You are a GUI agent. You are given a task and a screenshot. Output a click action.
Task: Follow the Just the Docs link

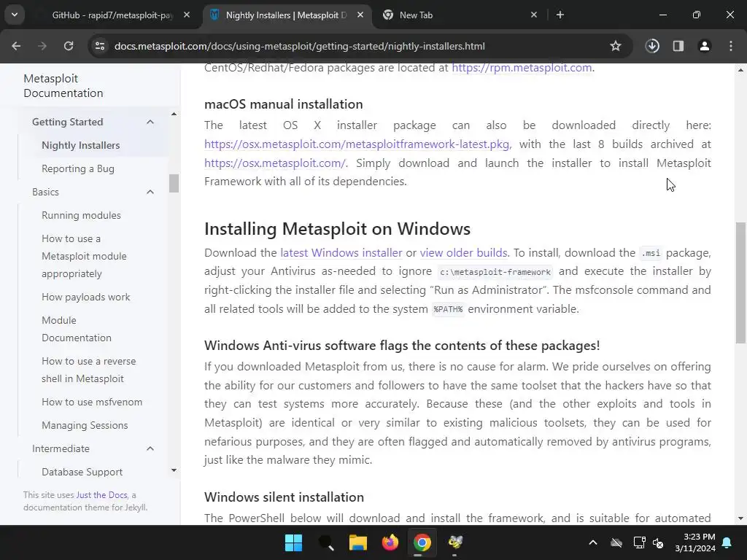coord(101,495)
